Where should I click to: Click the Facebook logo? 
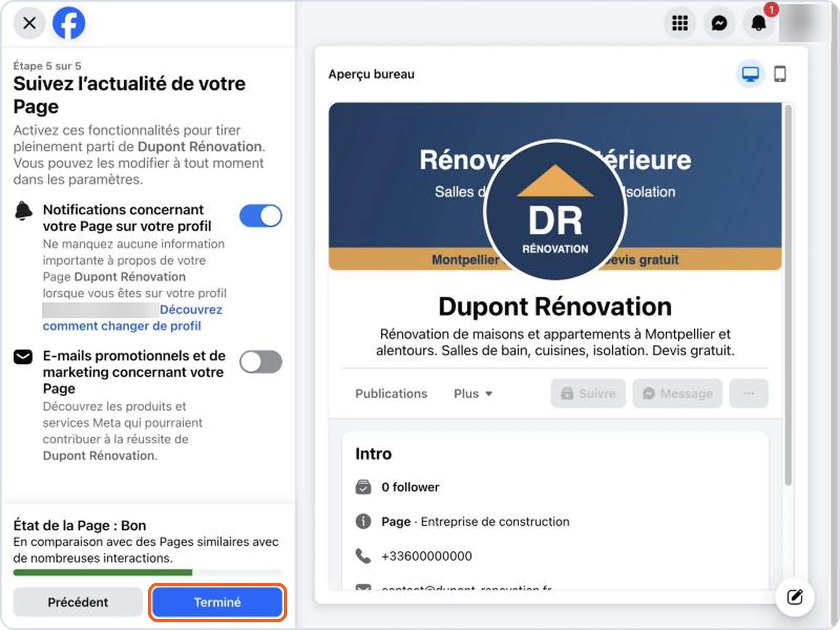tap(69, 23)
